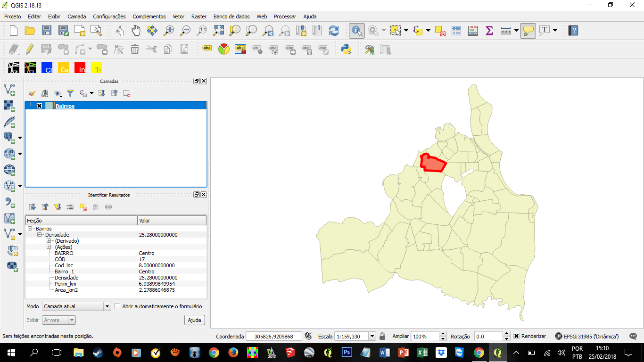This screenshot has height=362, width=644.
Task: Toggle visibility of the Bairros layer
Action: pos(39,106)
